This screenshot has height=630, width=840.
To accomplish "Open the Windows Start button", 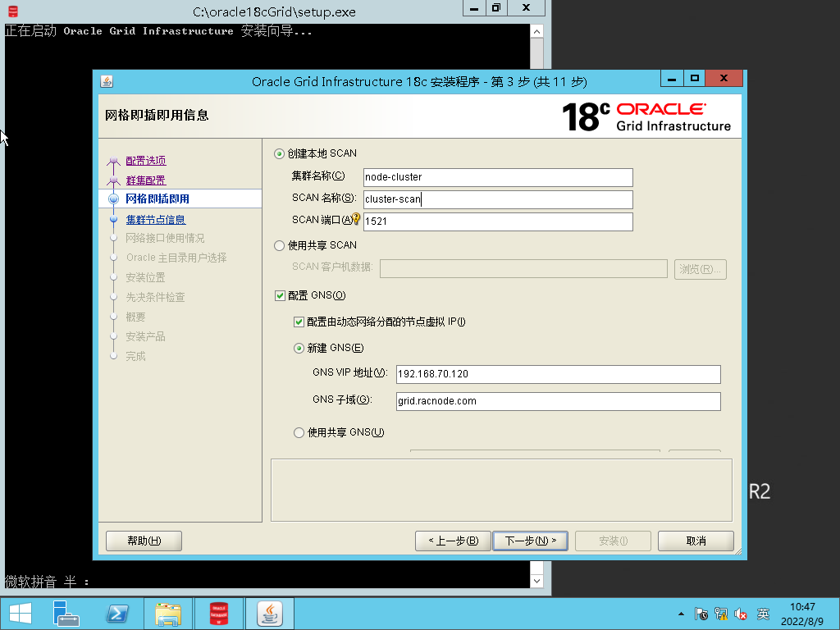I will pyautogui.click(x=21, y=614).
